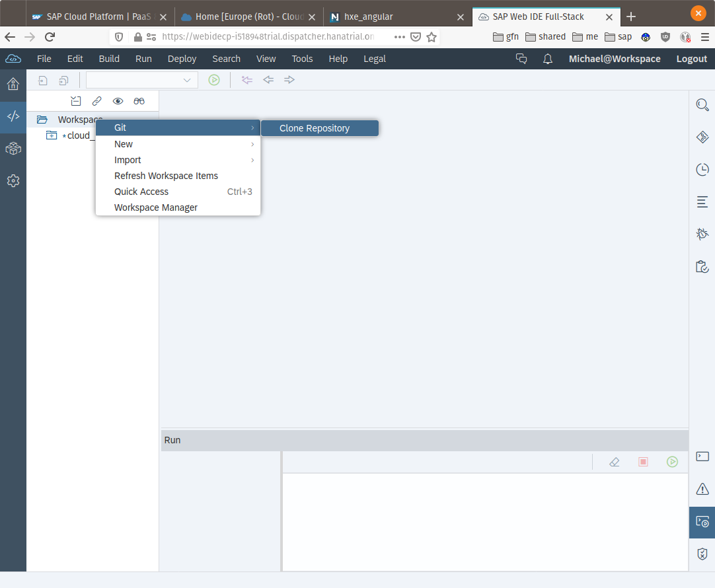Open Preferences gear icon in left sidebar
This screenshot has height=588, width=715.
[x=13, y=180]
